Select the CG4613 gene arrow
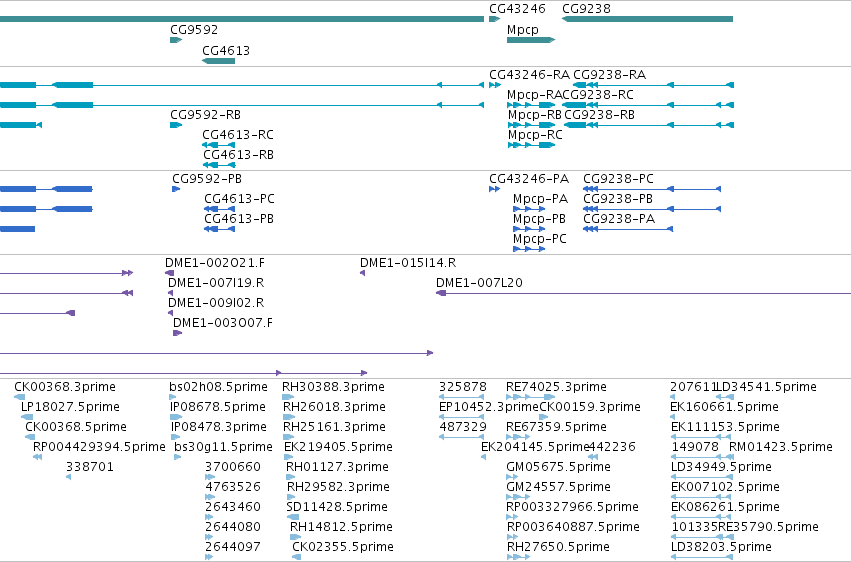The image size is (851, 562). [x=218, y=61]
